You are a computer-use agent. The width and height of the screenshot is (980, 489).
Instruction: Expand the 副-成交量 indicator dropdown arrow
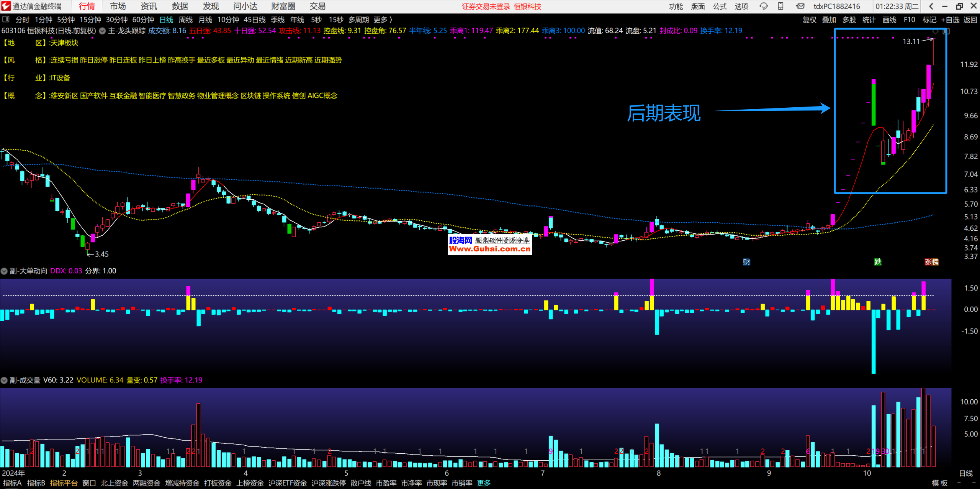[4, 381]
